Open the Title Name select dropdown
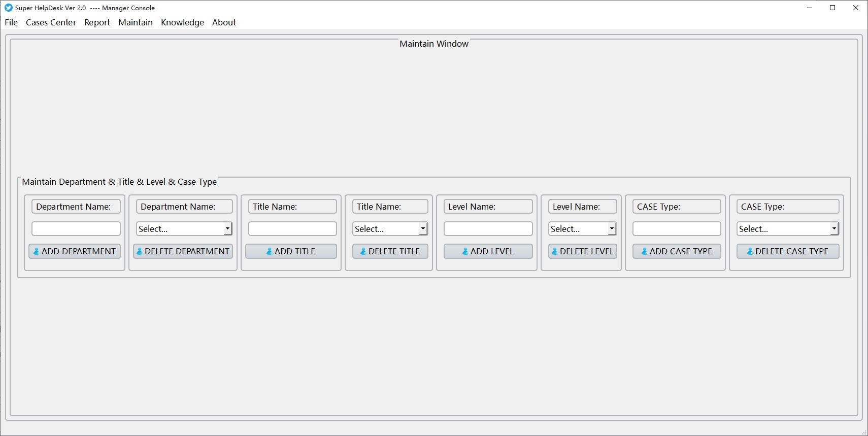 click(390, 229)
